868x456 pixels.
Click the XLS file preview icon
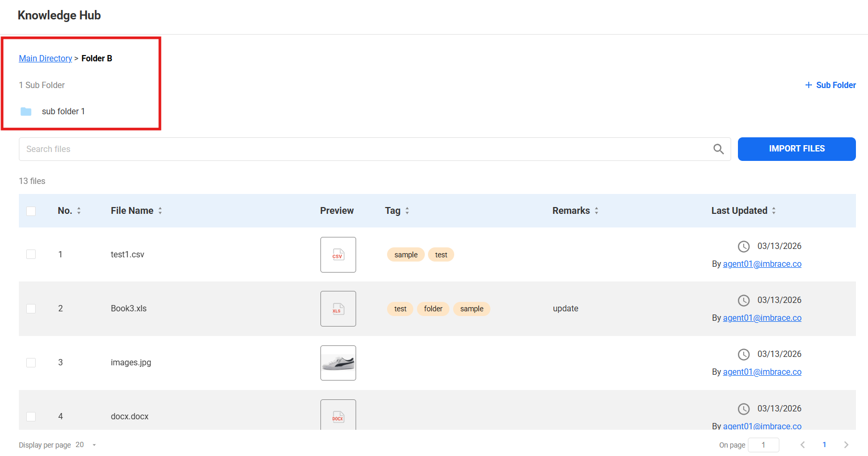point(338,309)
